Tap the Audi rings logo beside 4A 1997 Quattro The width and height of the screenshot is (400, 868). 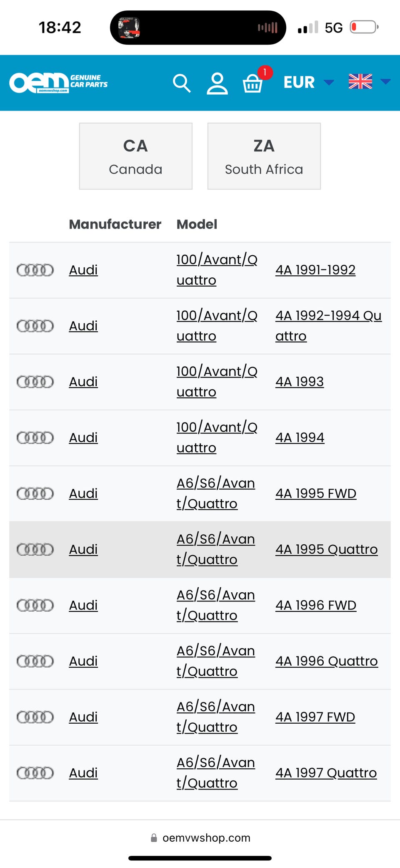point(35,773)
